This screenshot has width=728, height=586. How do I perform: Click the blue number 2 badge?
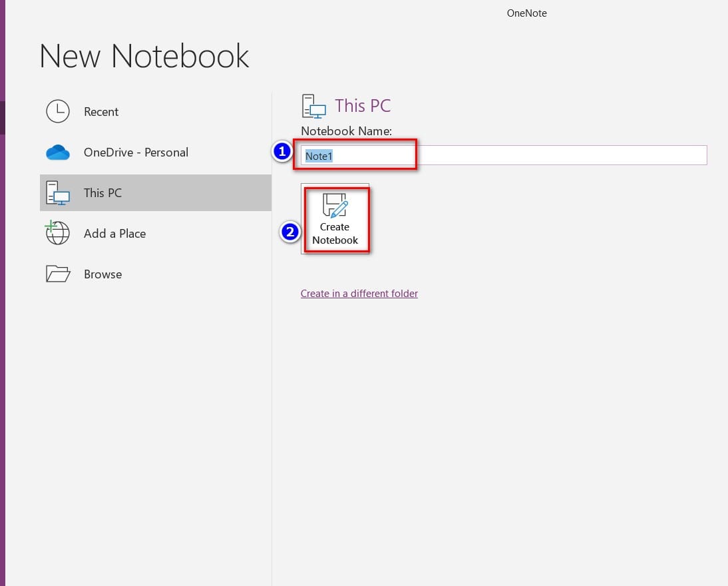[289, 232]
